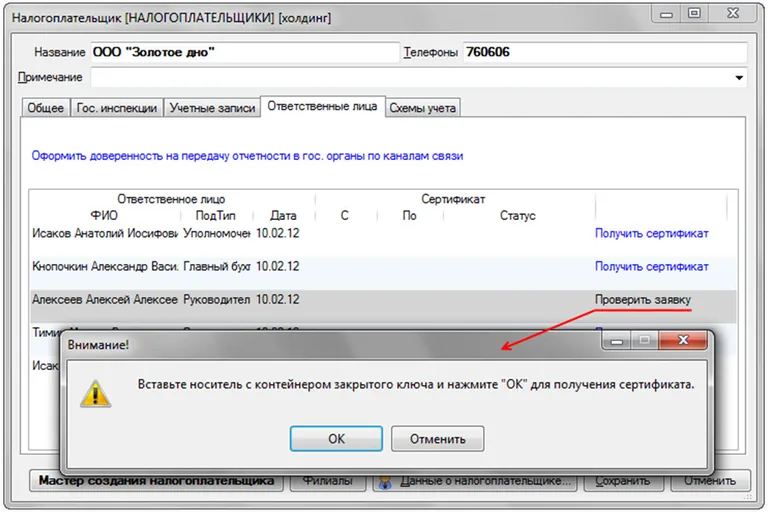Screen dimensions: 768x512
Task: Click Руководител subtype cell for Алексеев
Action: 216,299
